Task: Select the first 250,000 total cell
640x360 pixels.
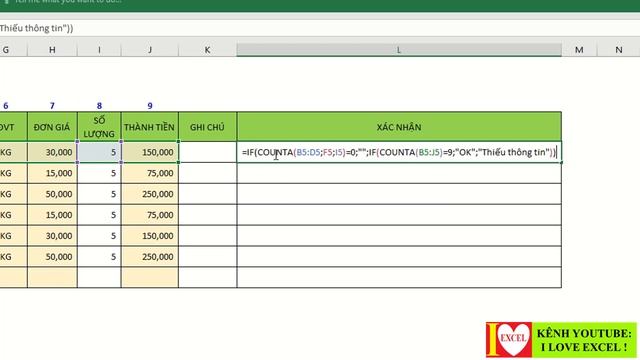Action: pyautogui.click(x=150, y=194)
